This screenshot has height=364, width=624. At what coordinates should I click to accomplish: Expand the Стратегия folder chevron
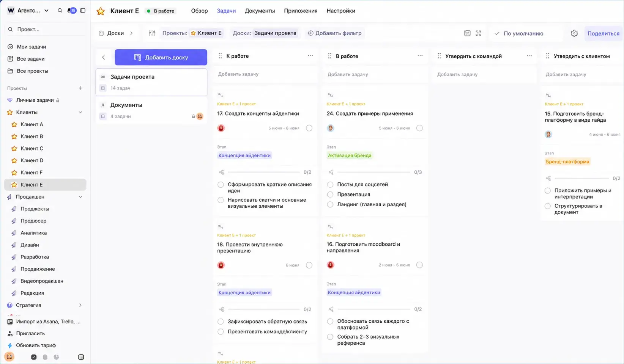click(80, 305)
